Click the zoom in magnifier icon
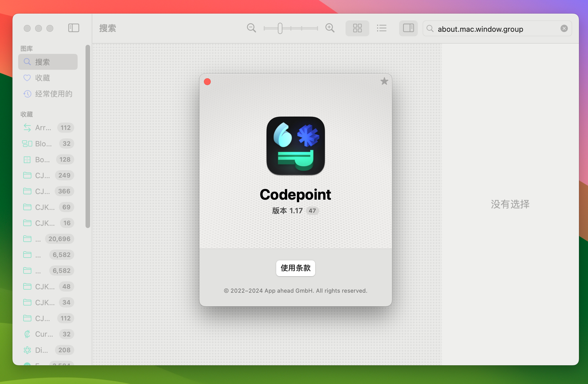Viewport: 588px width, 384px height. pos(330,28)
